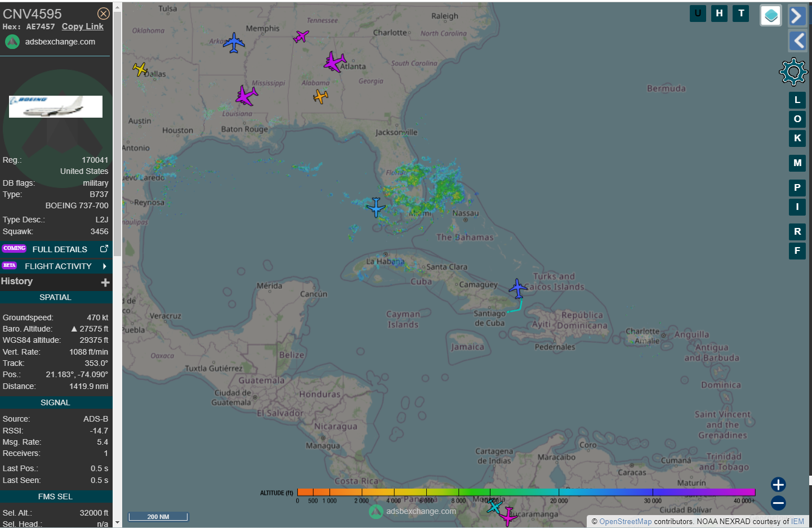
Task: Select the purple aircraft over Louisiana
Action: (x=246, y=96)
